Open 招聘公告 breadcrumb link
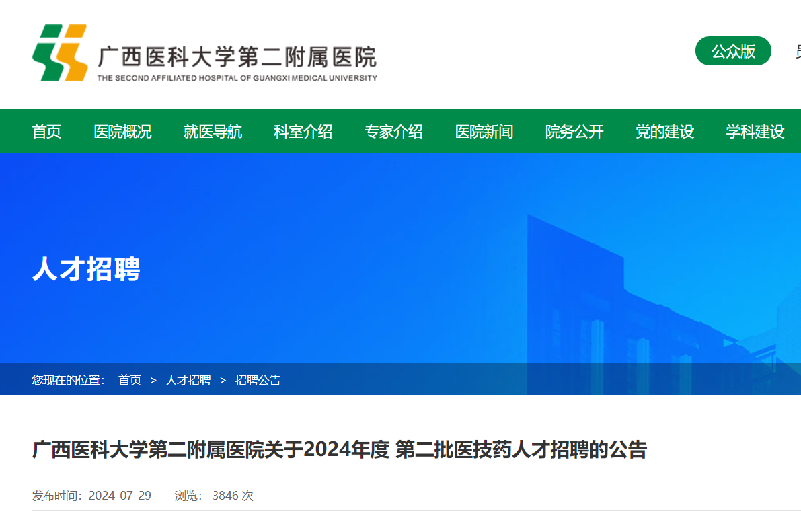Viewport: 801px width, 532px height. 258,380
